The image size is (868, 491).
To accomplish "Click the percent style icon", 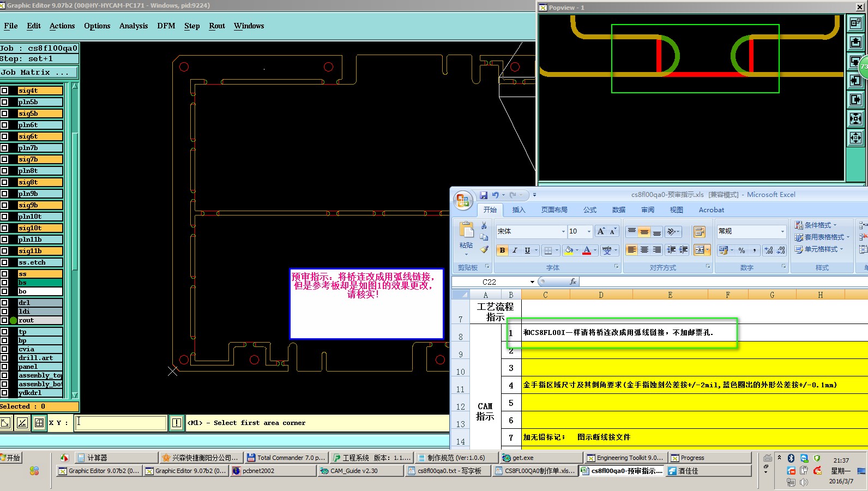I will [x=742, y=250].
